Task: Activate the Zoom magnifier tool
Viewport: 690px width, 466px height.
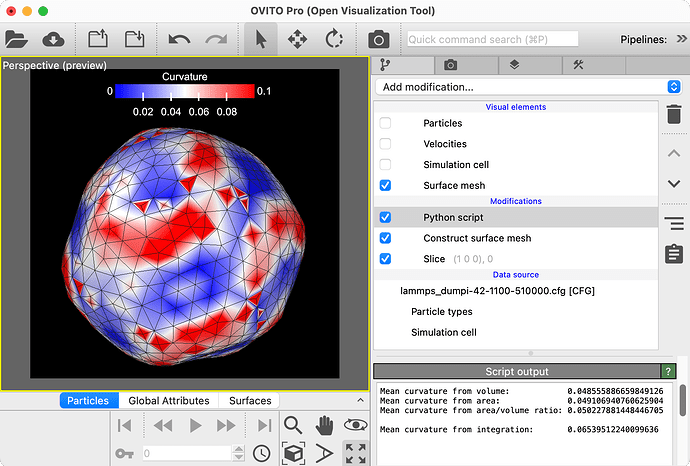Action: tap(293, 425)
